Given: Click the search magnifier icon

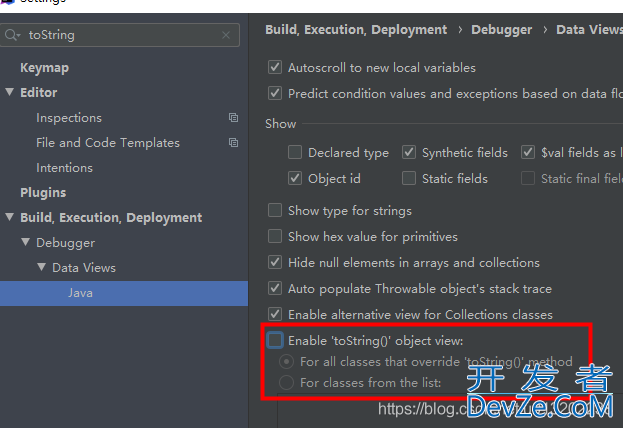Looking at the screenshot, I should (x=12, y=35).
